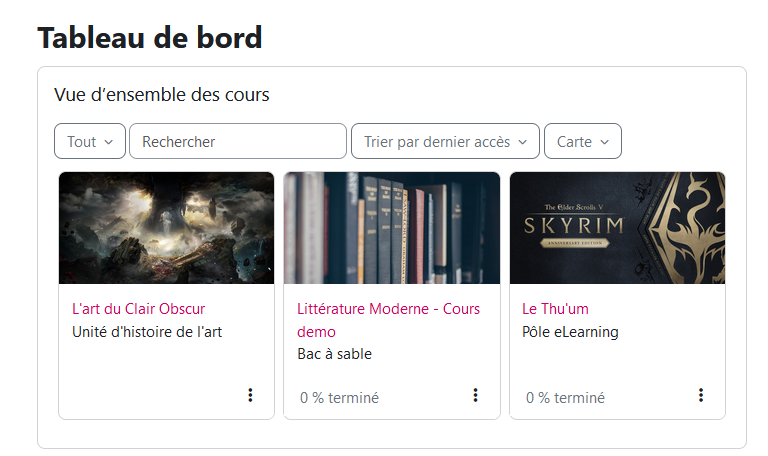The width and height of the screenshot is (768, 456).
Task: Click the Skyrim course banner image
Action: pyautogui.click(x=617, y=228)
